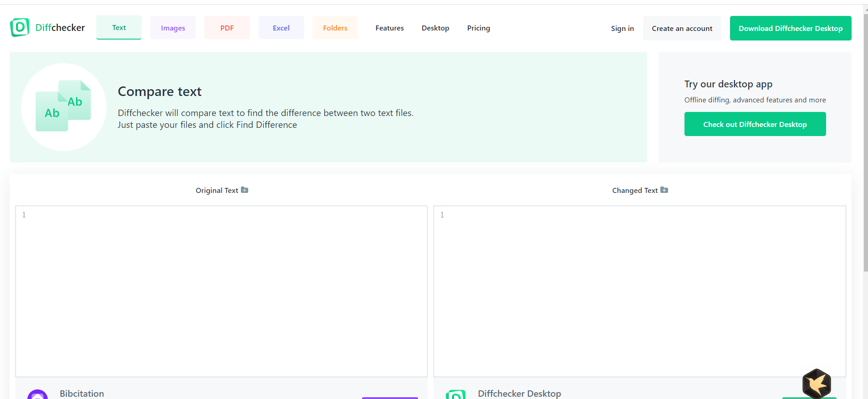Open the floating bird chat widget

[x=817, y=383]
